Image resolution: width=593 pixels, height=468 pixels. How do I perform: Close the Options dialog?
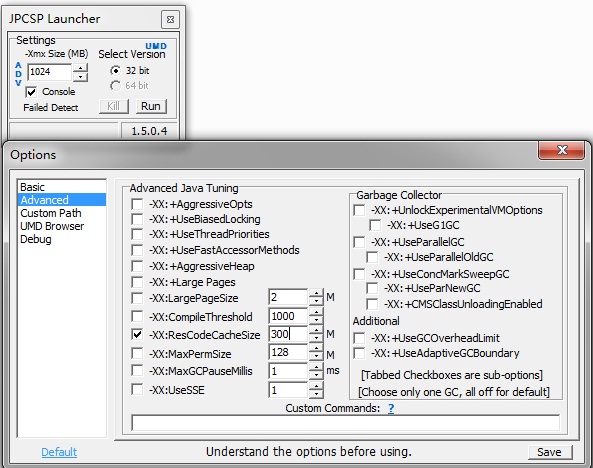tap(561, 150)
